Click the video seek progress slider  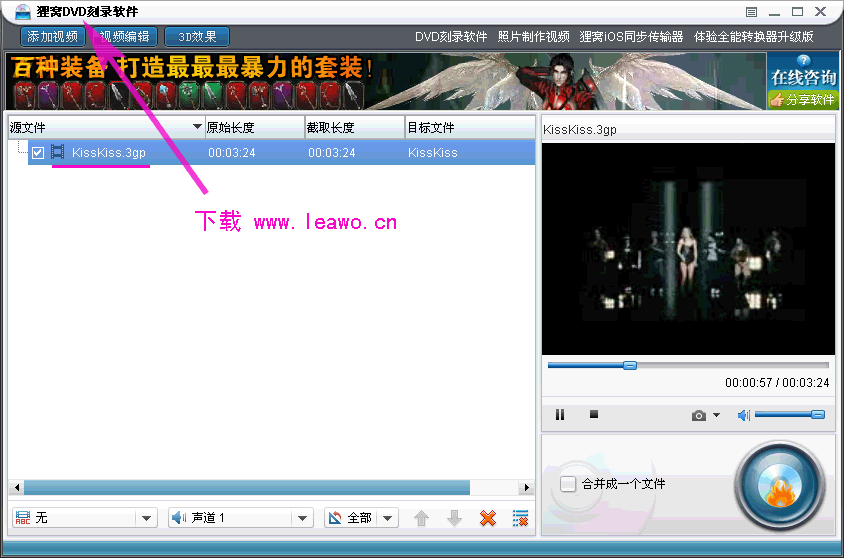coord(687,365)
